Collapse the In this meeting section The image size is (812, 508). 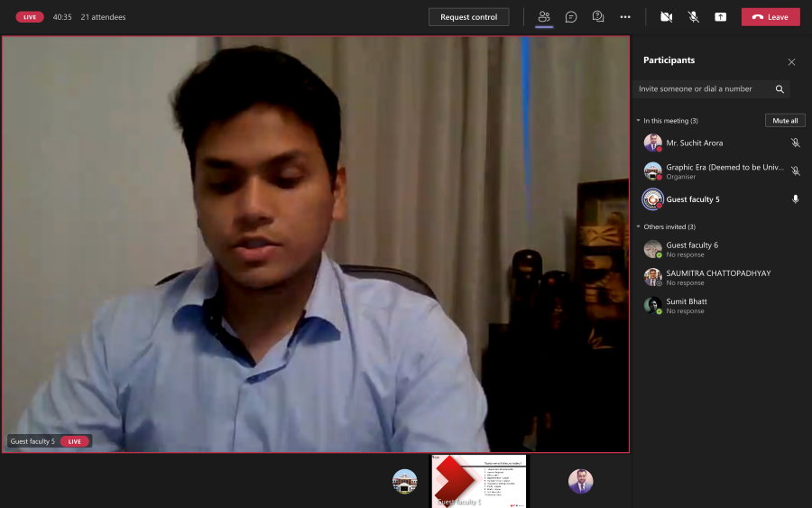pos(637,121)
